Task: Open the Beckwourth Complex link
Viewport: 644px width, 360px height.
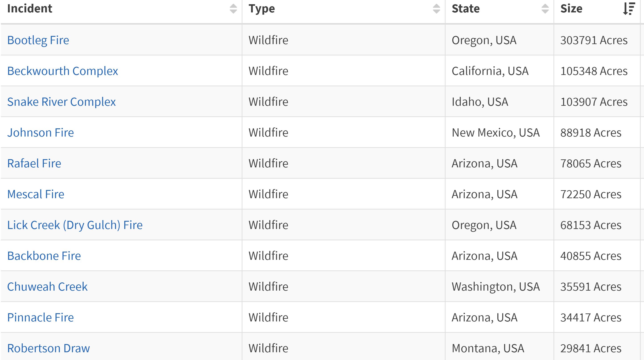Action: 63,71
